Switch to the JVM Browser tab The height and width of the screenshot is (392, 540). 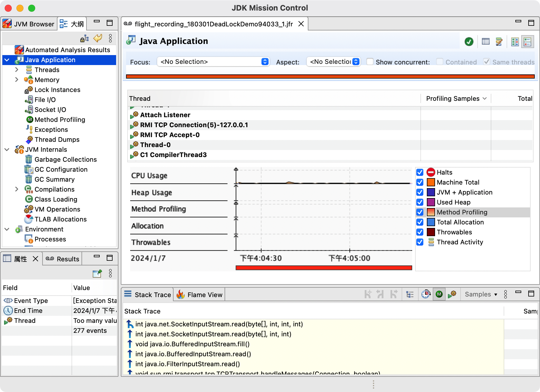point(29,24)
